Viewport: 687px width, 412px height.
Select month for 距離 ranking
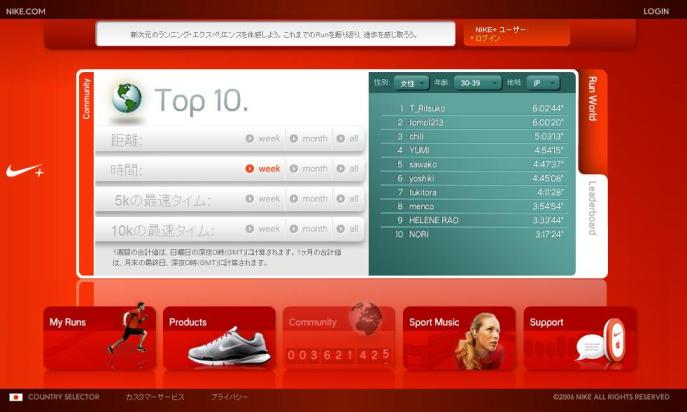pos(309,139)
